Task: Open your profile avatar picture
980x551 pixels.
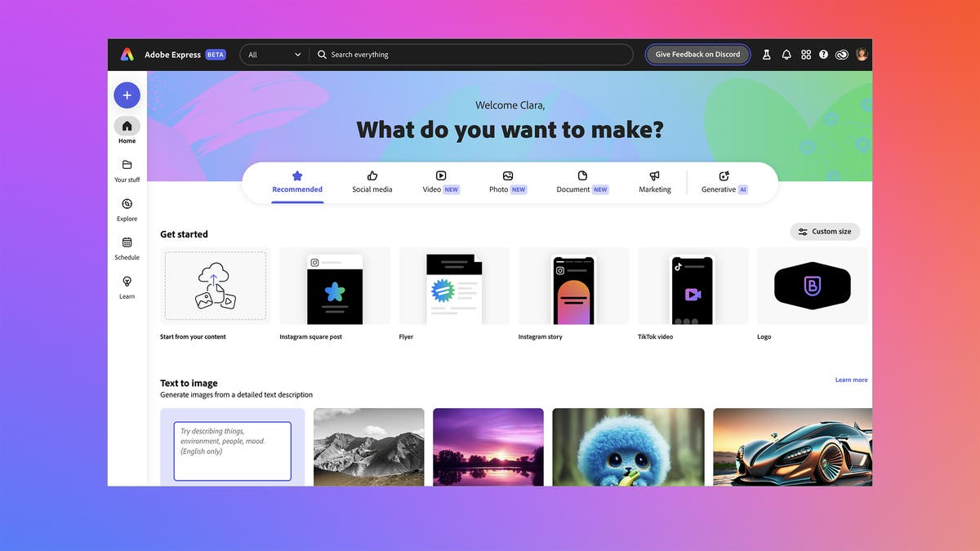Action: 862,54
